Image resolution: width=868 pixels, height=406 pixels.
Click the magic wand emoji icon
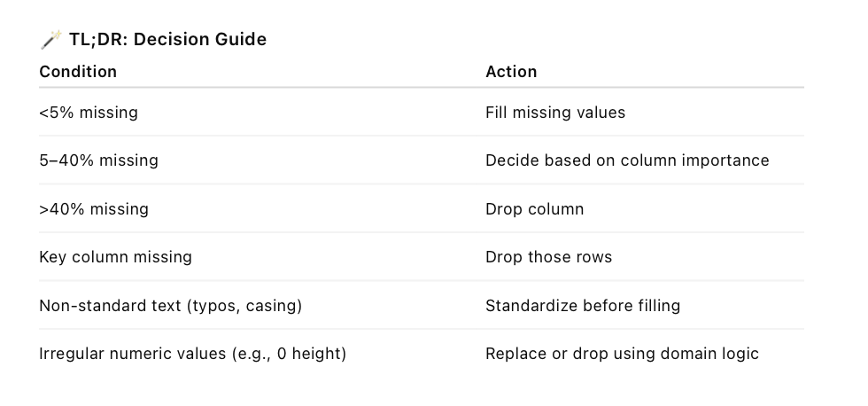click(x=51, y=39)
